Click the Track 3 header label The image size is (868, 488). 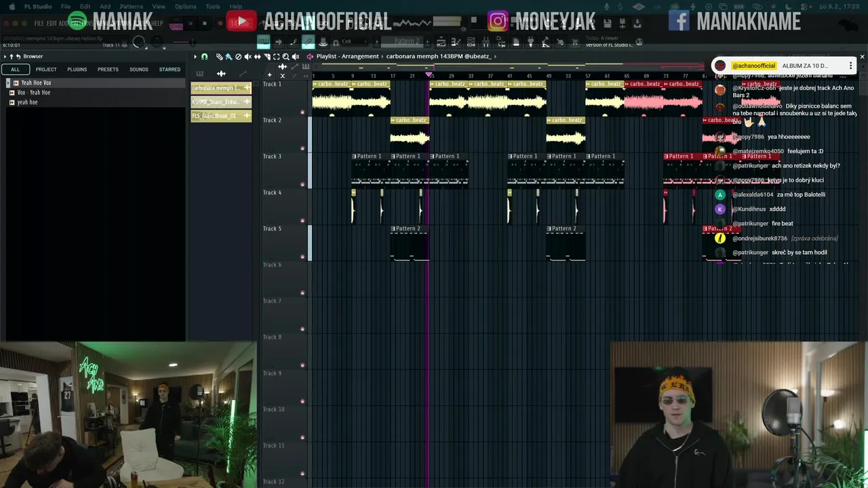click(272, 157)
